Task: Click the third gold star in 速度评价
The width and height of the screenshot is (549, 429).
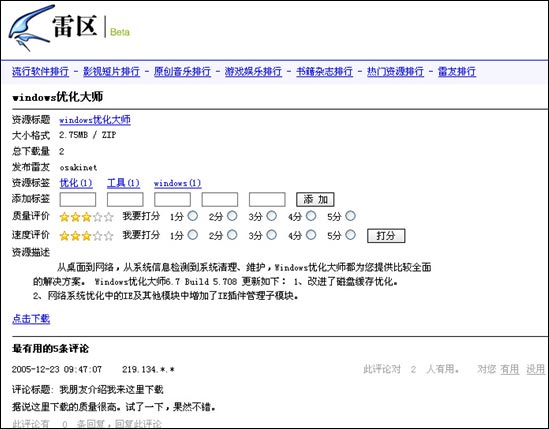Action: coord(86,236)
